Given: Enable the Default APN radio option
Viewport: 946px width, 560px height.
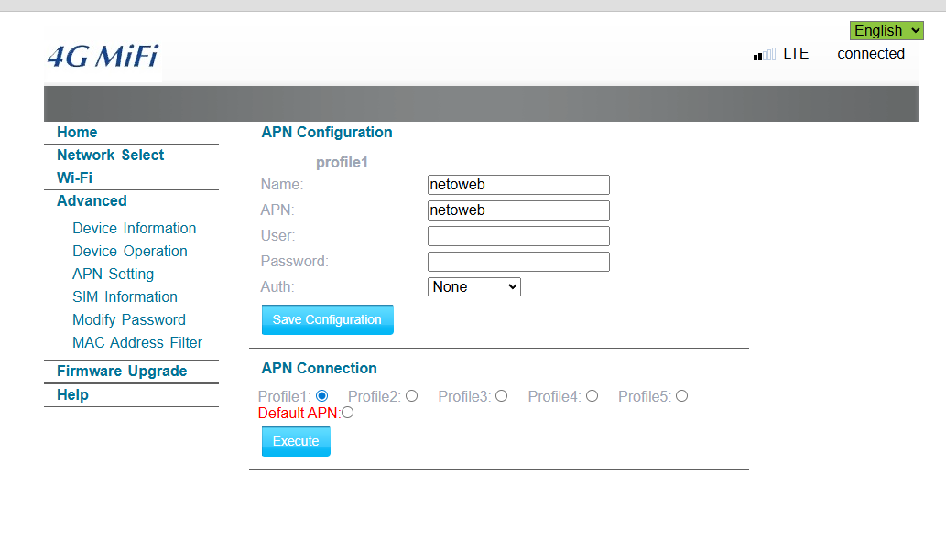Looking at the screenshot, I should click(347, 413).
